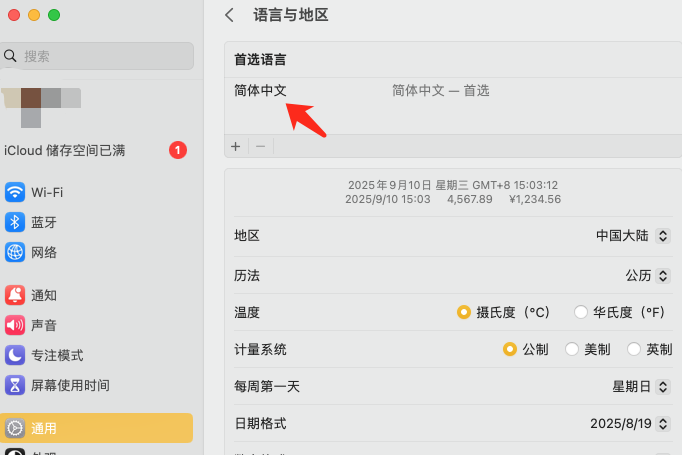Click the back chevron button
The height and width of the screenshot is (455, 682).
230,15
